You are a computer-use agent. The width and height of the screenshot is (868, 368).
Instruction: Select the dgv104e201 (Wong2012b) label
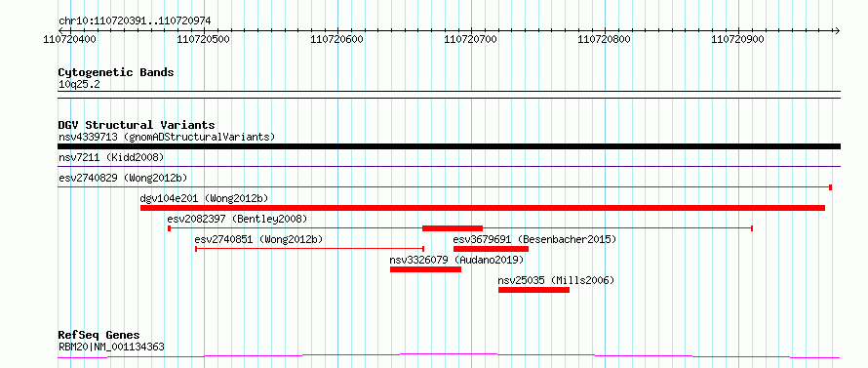[204, 198]
